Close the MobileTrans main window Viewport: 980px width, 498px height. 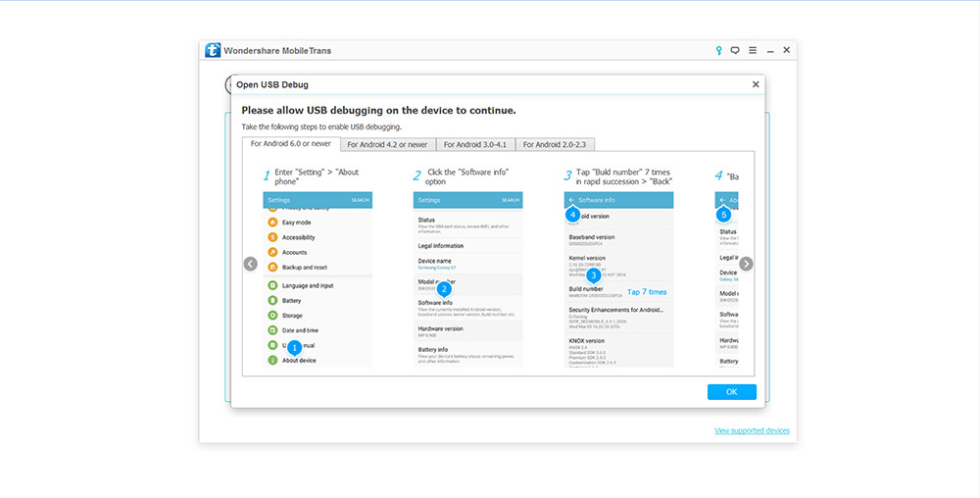point(787,50)
